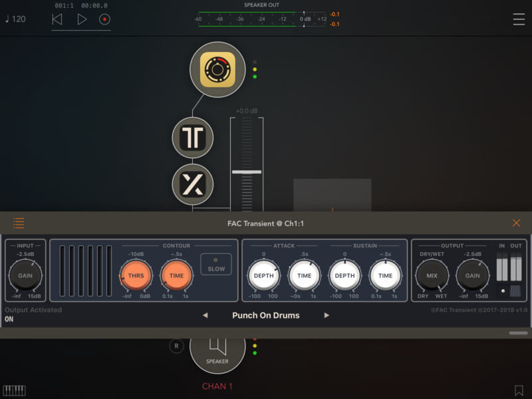Click the tempo 120 display
The image size is (532, 399).
[15, 19]
